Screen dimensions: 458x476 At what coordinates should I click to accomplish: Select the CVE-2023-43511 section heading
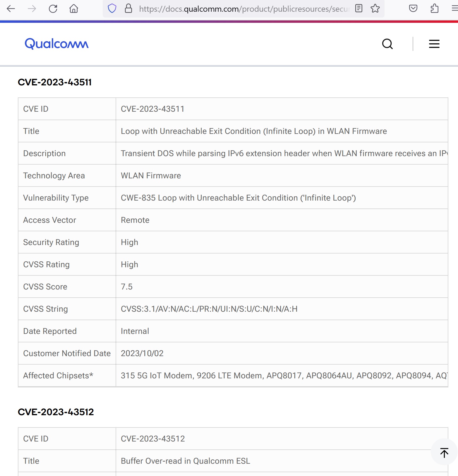tap(55, 82)
